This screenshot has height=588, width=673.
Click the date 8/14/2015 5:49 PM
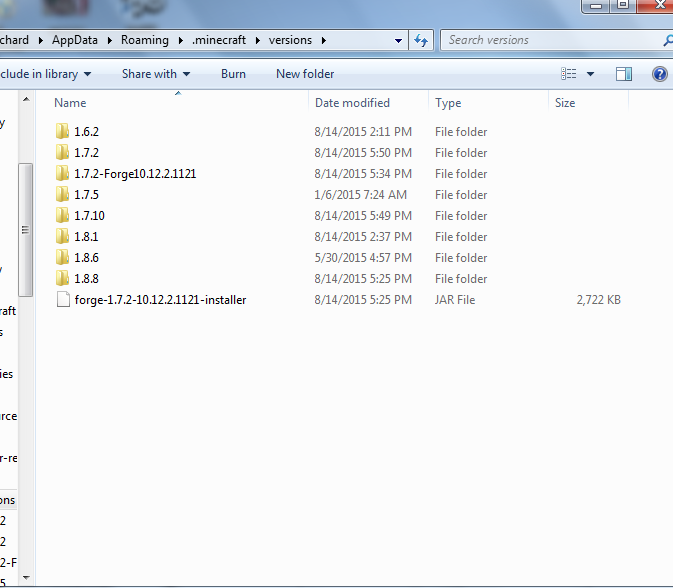coord(363,216)
